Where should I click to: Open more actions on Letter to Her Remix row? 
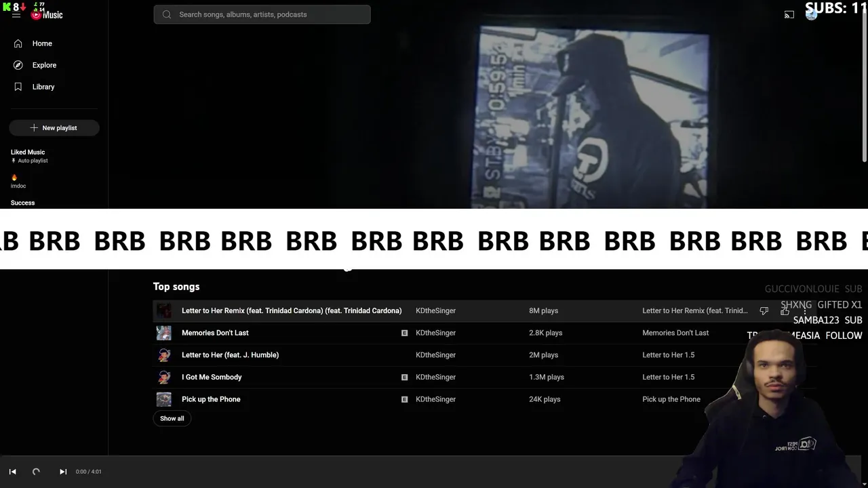click(805, 311)
